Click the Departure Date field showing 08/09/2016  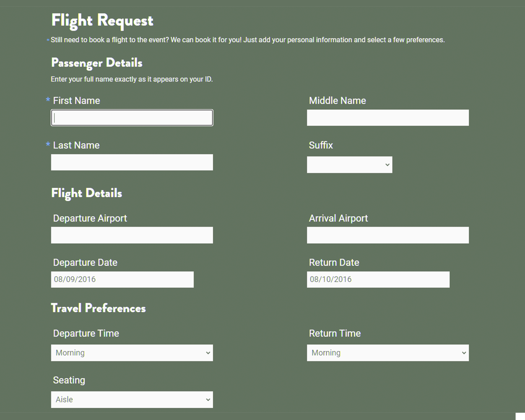122,280
